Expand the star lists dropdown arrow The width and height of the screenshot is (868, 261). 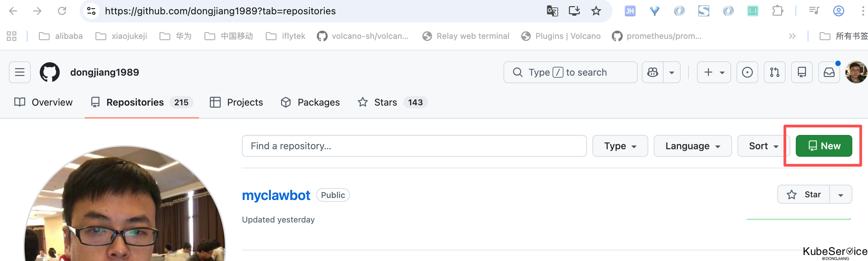[x=840, y=195]
